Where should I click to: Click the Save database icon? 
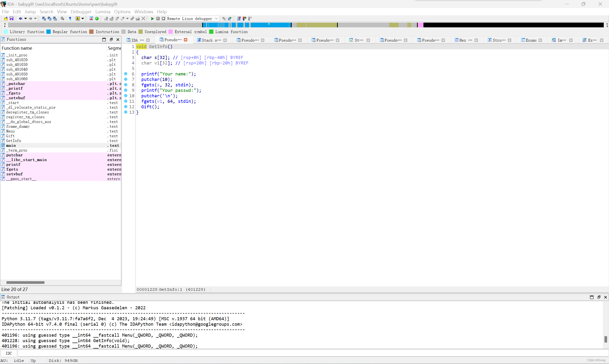(x=11, y=19)
